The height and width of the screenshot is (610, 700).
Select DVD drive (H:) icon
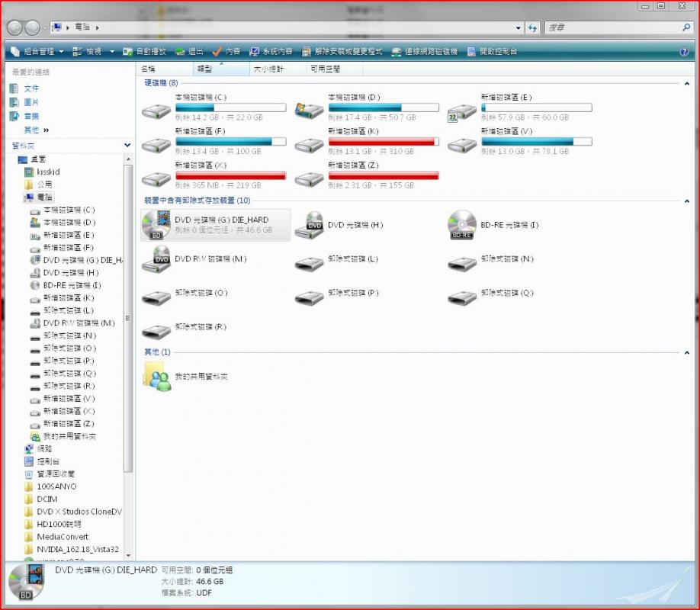pyautogui.click(x=309, y=225)
